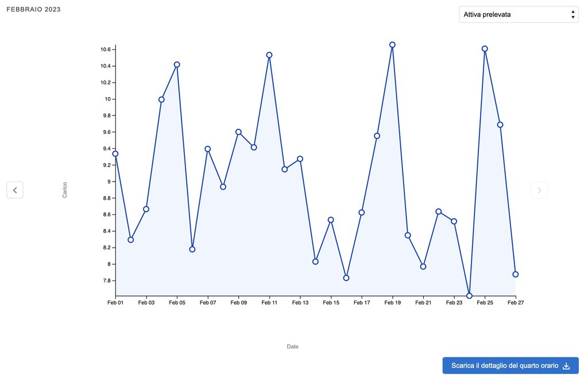The height and width of the screenshot is (381, 588).
Task: Click the Feb 03 data point
Action: 146,209
